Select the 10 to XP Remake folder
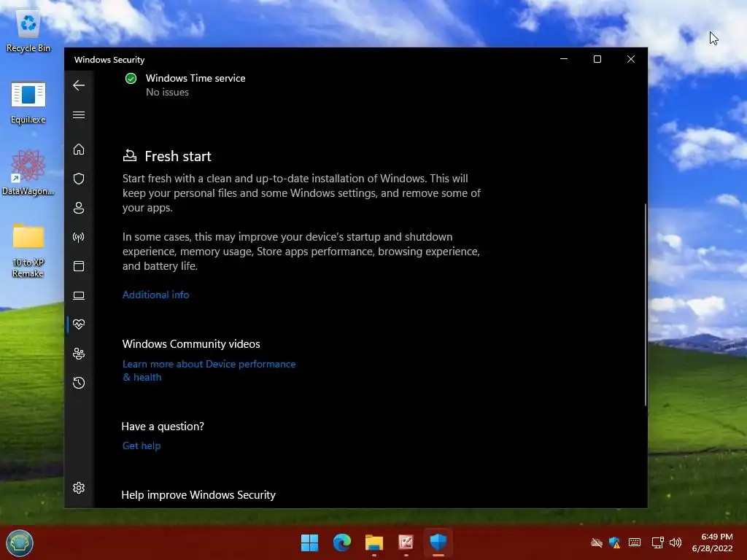The image size is (747, 560). coord(28,251)
